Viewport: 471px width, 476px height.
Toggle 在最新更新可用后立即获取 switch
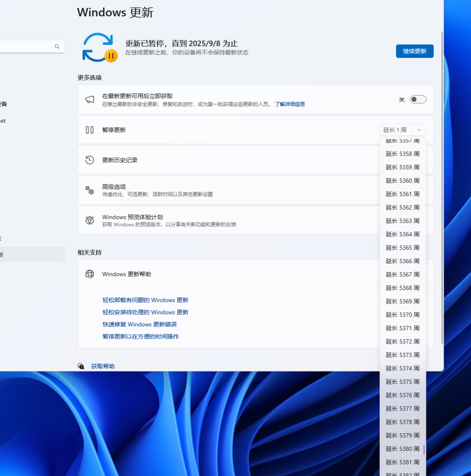pos(418,99)
